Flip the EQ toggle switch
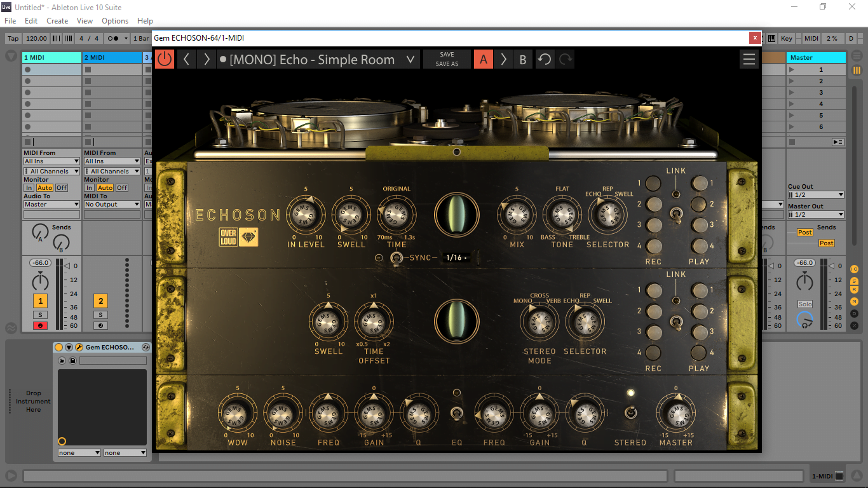 pyautogui.click(x=456, y=414)
